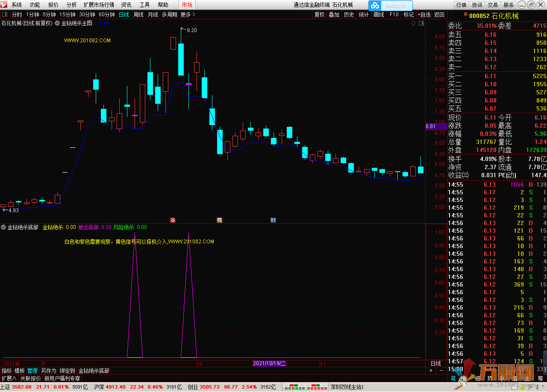The height and width of the screenshot is (392, 547).
Task: Open the 关联报价 tab
Action: 30,378
